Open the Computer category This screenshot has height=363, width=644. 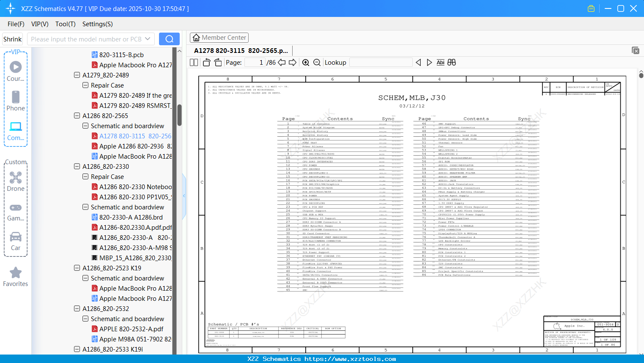click(16, 131)
